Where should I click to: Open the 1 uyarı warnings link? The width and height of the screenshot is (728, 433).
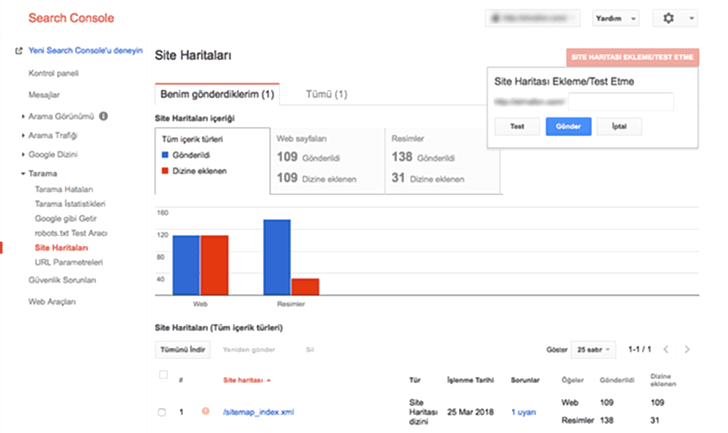523,412
